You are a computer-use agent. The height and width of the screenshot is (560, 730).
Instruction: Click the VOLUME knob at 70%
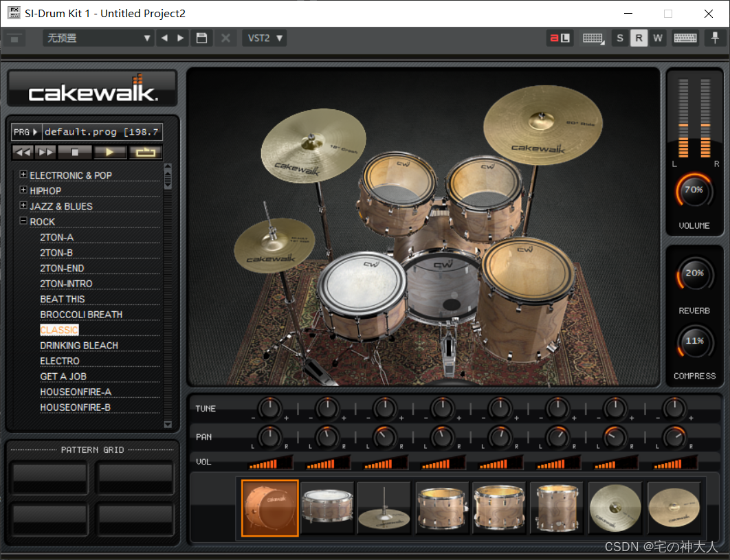coord(694,190)
